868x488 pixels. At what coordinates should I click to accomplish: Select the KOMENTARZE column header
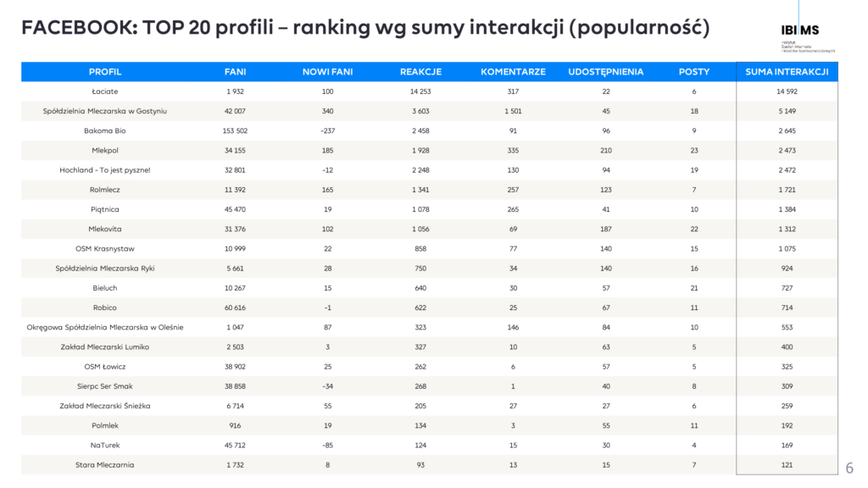point(513,72)
